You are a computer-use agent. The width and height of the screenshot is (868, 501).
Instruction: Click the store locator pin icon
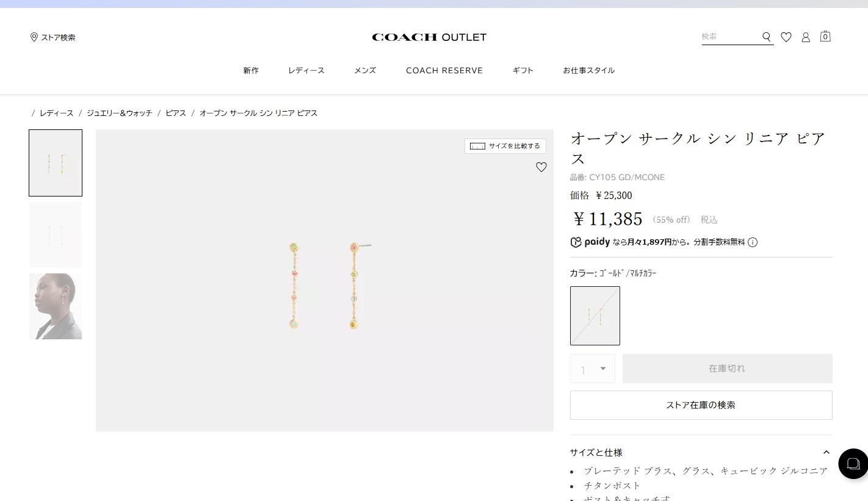click(x=34, y=37)
